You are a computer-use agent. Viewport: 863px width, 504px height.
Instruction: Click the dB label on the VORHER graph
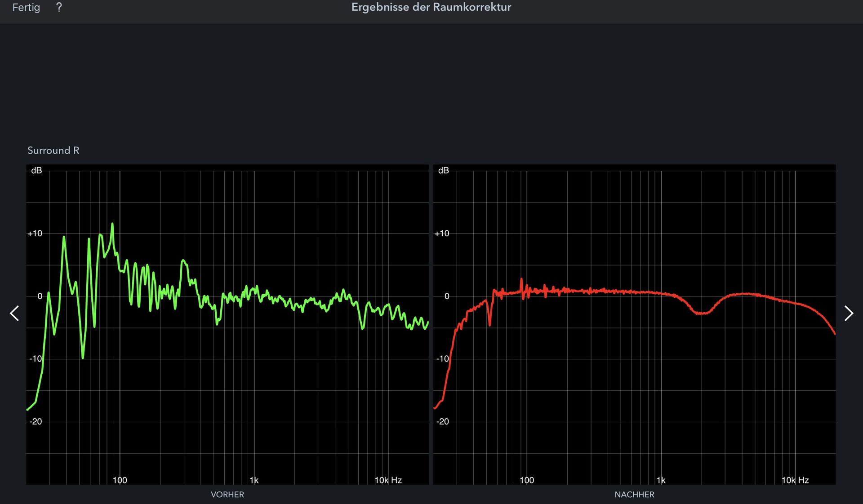tap(36, 170)
